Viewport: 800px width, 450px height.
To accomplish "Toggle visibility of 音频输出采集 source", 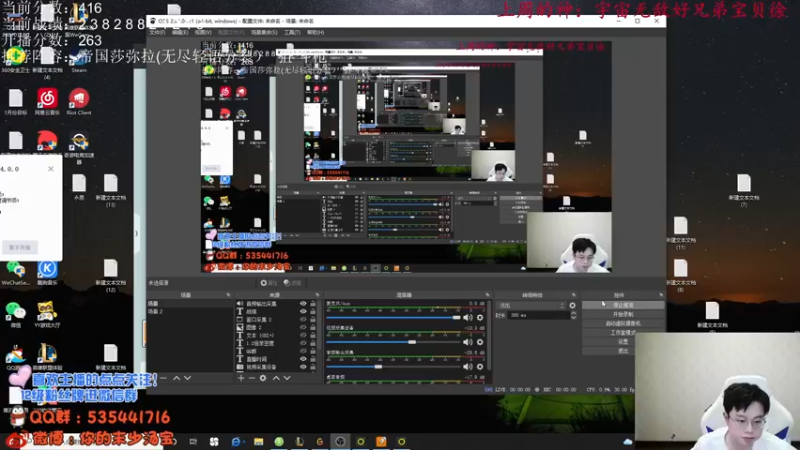I will tap(303, 304).
